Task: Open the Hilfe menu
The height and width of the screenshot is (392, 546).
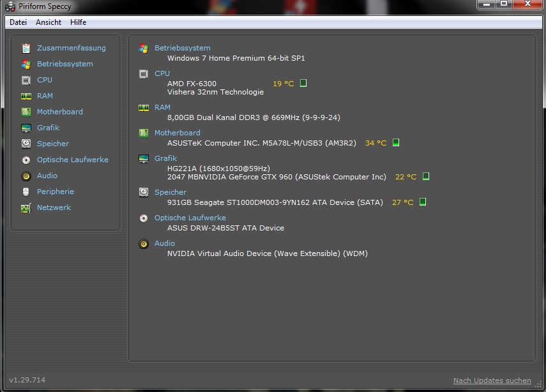Action: [79, 22]
